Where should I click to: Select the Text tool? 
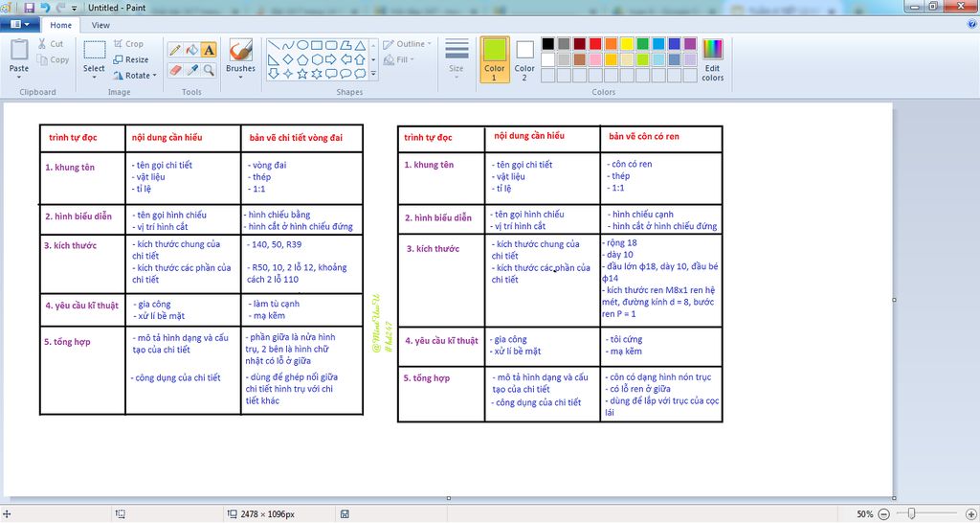[209, 50]
